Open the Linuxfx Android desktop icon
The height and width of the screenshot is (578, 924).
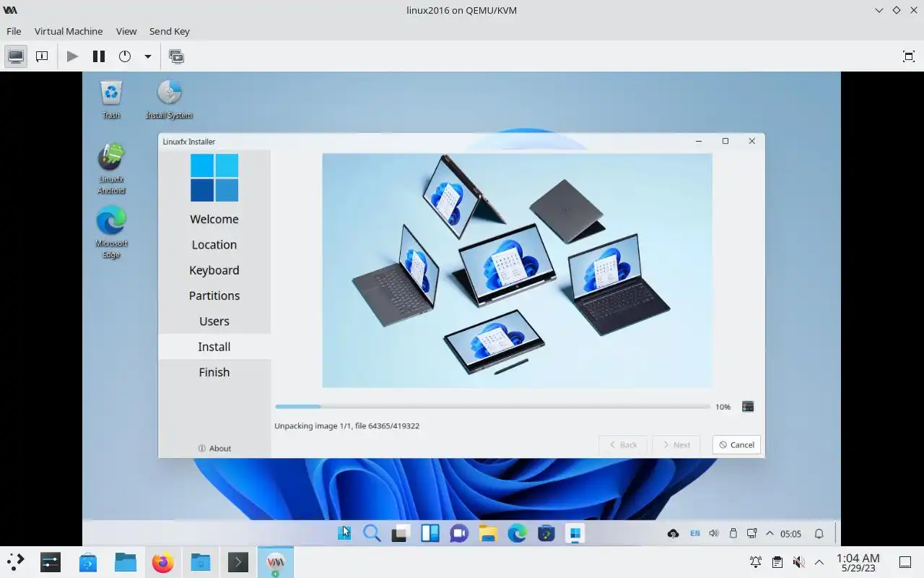click(111, 168)
